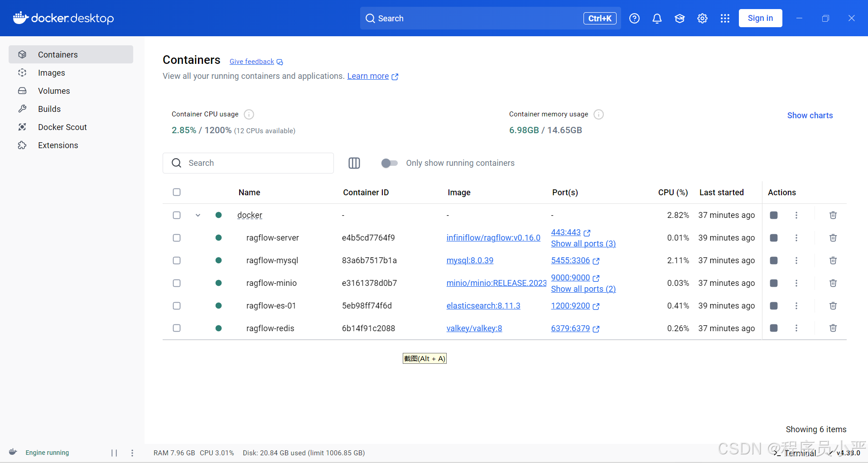Image resolution: width=868 pixels, height=463 pixels.
Task: Open more actions for ragflow-minio
Action: point(796,283)
